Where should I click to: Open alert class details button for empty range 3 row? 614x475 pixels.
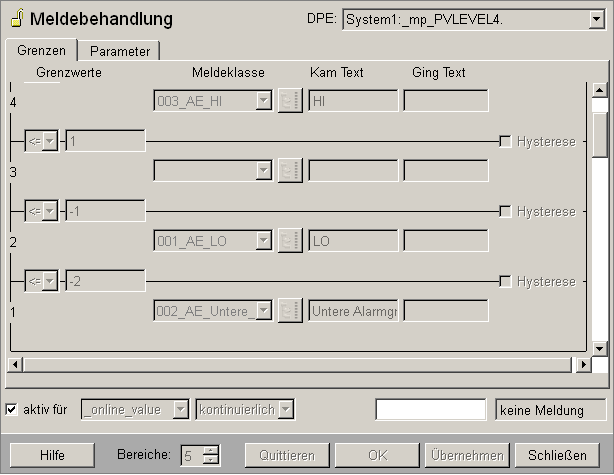pyautogui.click(x=290, y=170)
